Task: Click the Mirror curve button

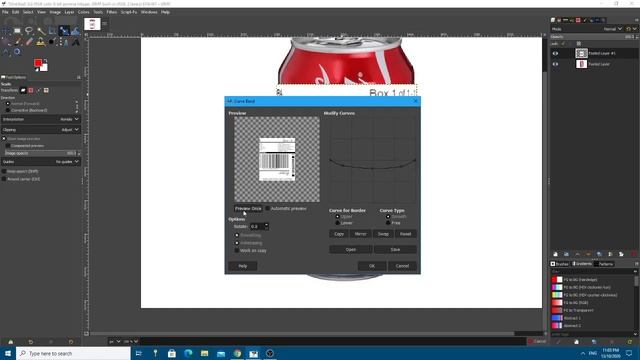Action: coord(360,234)
